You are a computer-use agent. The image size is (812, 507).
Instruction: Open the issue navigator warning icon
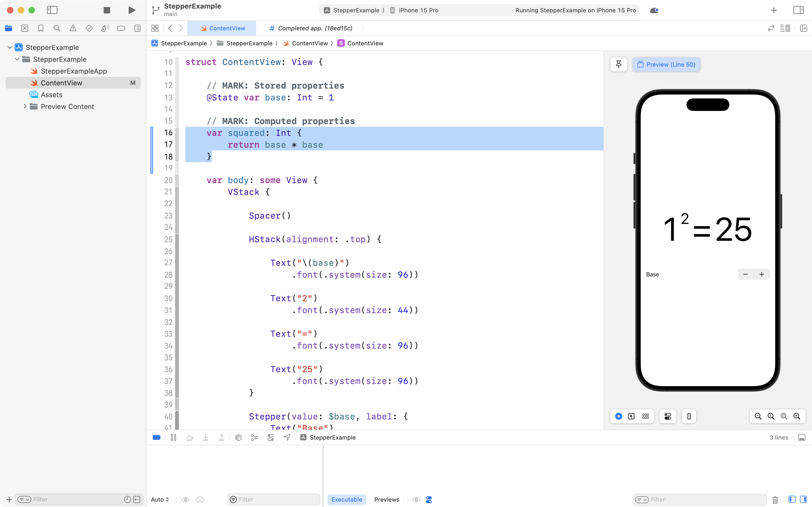tap(73, 28)
